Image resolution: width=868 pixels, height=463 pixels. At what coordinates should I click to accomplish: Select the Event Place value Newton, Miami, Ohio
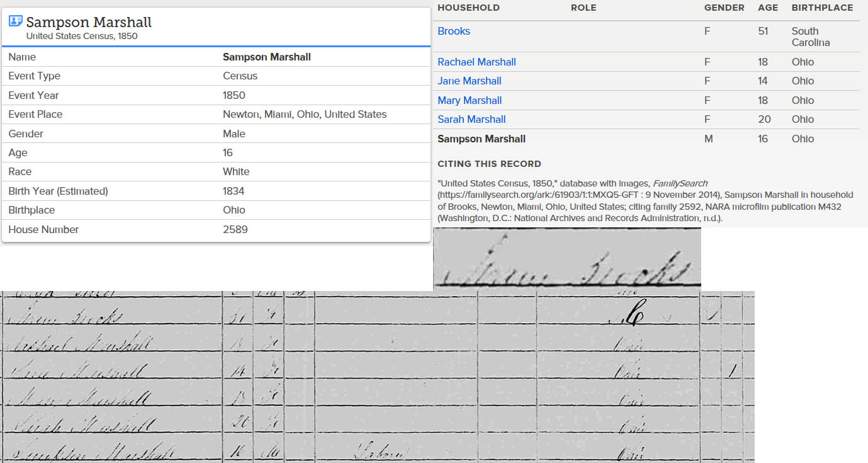pyautogui.click(x=305, y=114)
